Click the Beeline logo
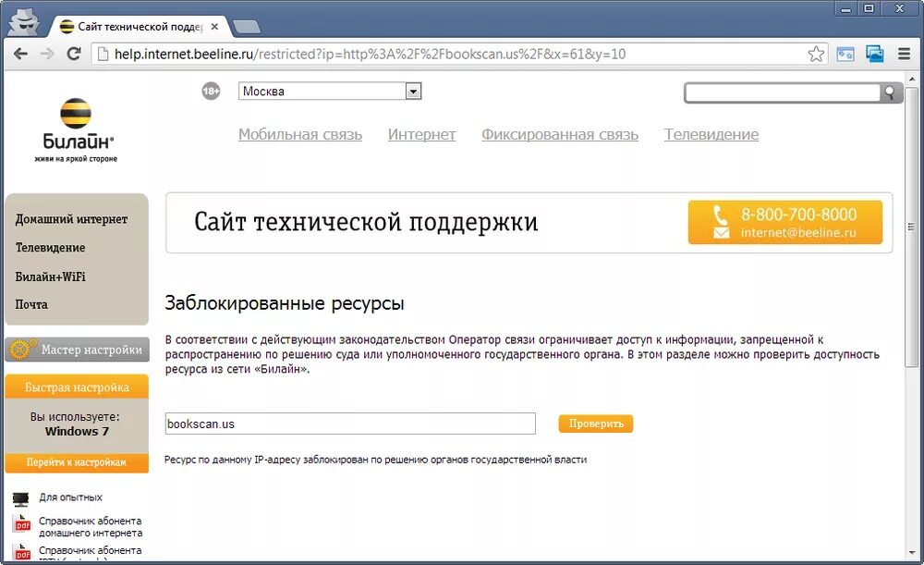Screen dimensions: 924x565 click(x=76, y=130)
